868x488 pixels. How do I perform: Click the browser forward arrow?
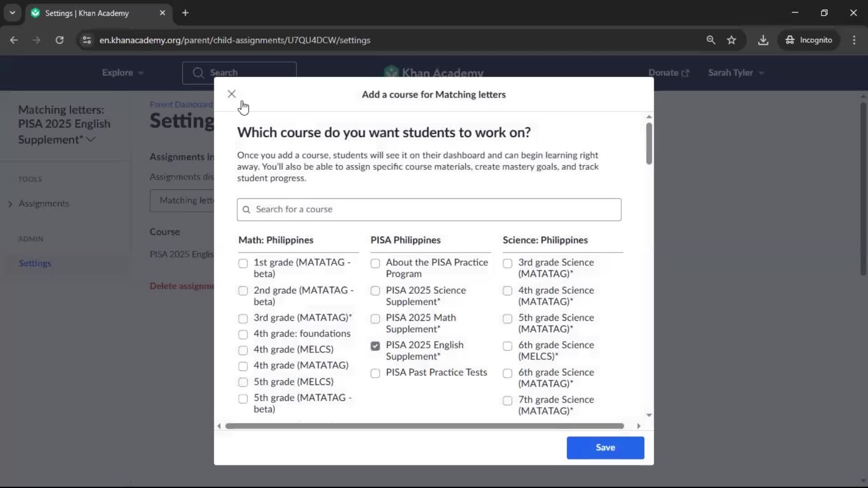click(36, 40)
